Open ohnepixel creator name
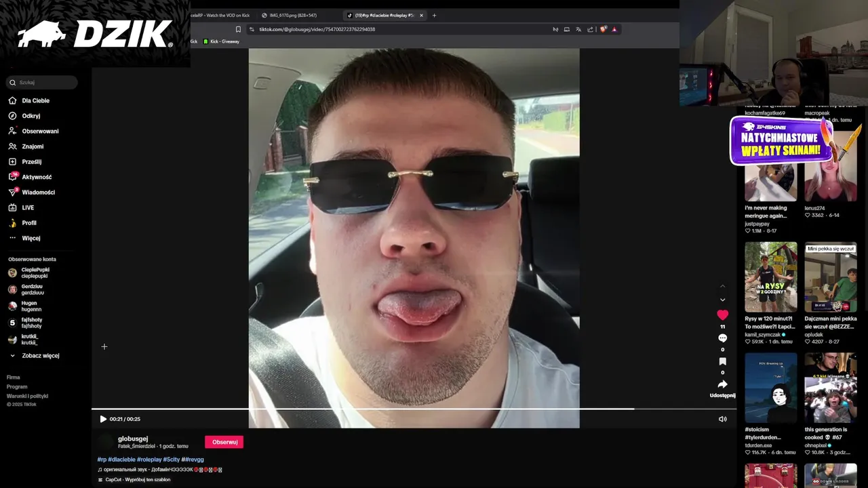This screenshot has width=868, height=488. 818,445
